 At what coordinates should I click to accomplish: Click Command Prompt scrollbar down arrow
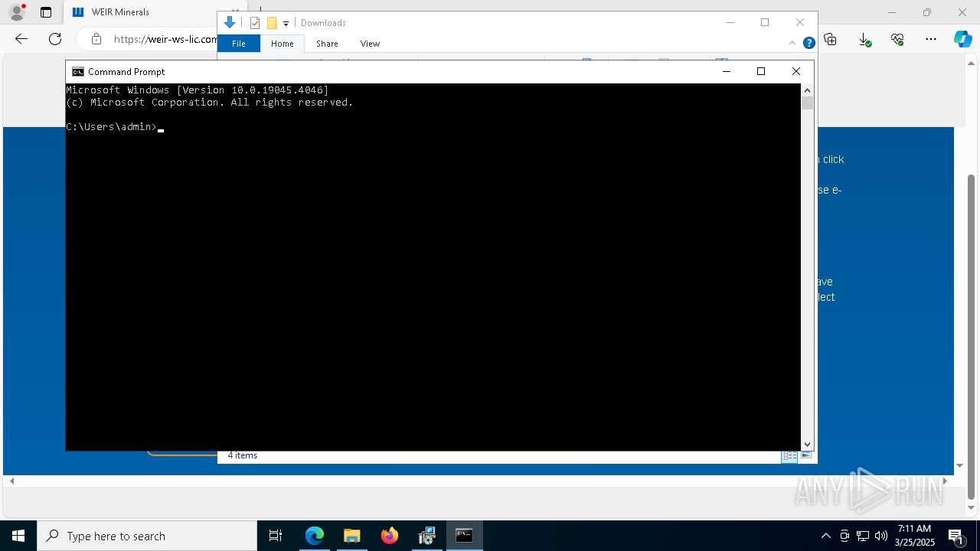807,444
